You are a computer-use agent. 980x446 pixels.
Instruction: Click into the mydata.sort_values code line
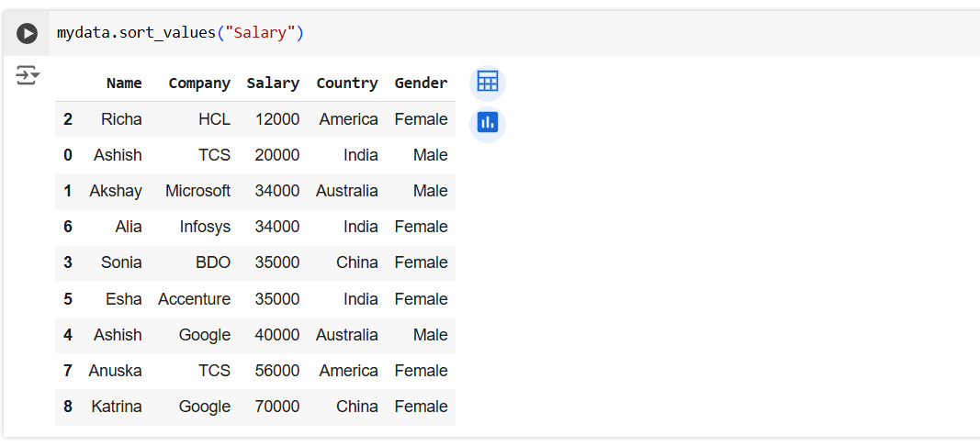pos(138,34)
